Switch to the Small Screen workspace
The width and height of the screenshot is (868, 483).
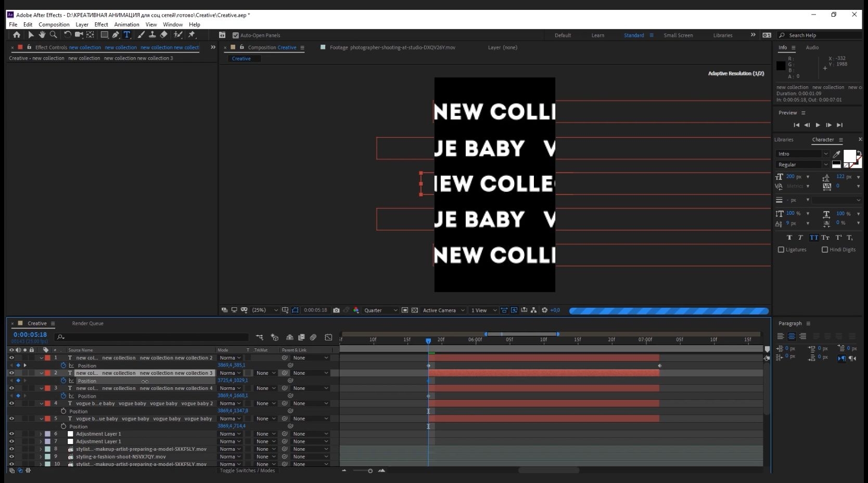click(678, 35)
